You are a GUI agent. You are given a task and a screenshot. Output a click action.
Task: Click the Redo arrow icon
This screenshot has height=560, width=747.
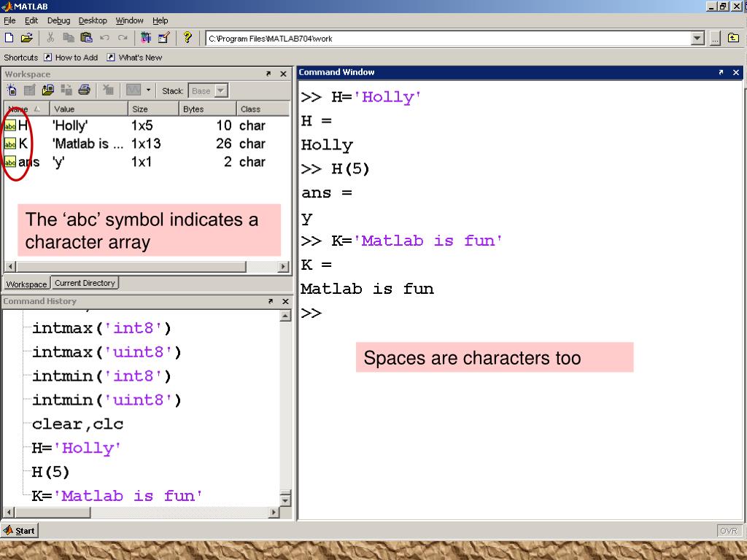point(123,38)
